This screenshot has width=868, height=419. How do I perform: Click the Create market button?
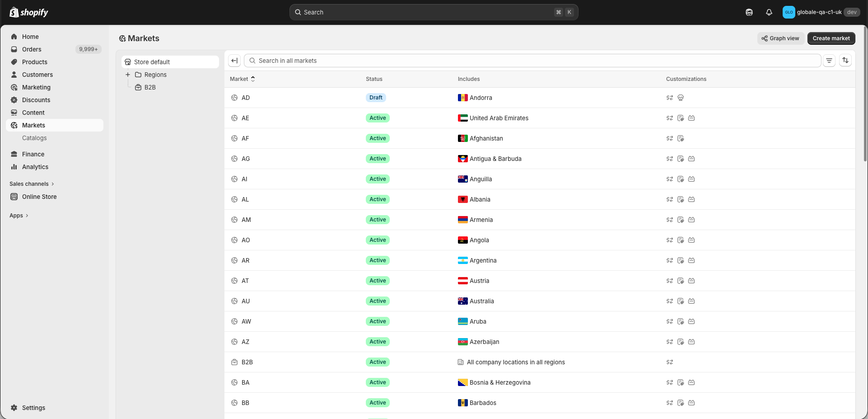[x=831, y=38]
